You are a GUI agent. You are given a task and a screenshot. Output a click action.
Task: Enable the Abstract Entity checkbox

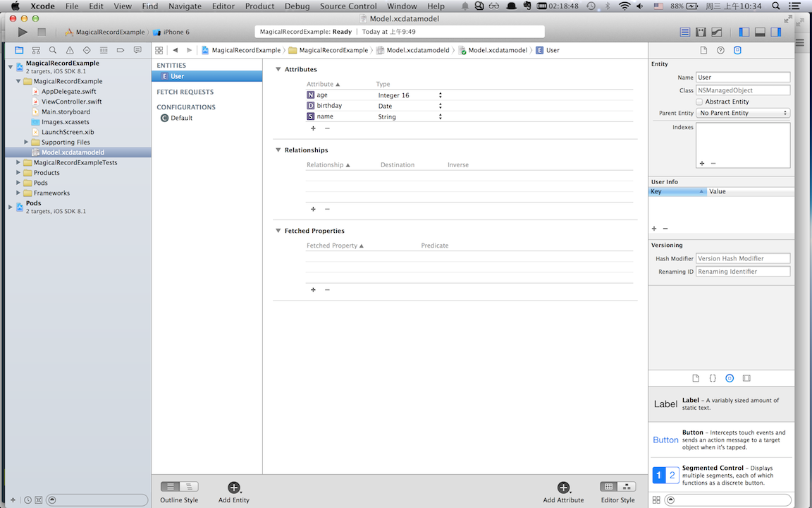[699, 102]
